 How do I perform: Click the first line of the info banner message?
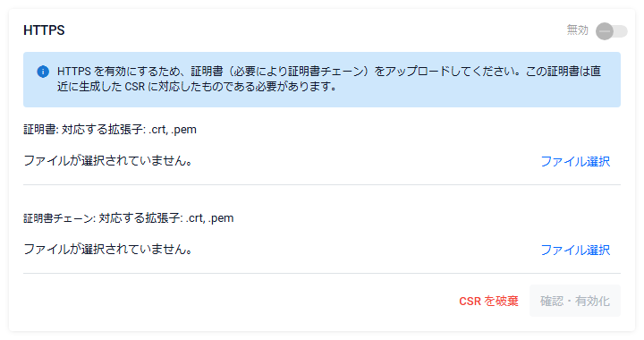pyautogui.click(x=329, y=72)
